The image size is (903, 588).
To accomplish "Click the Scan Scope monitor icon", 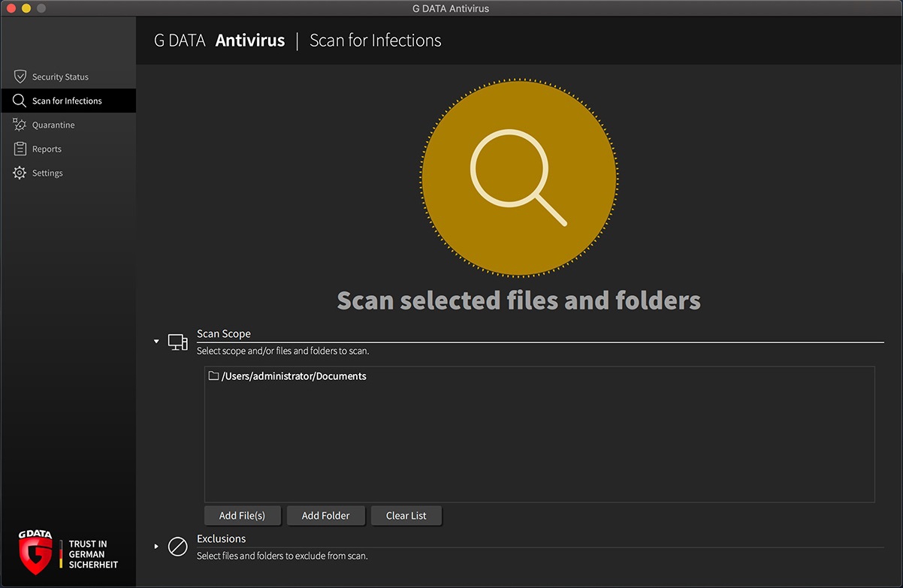I will (x=178, y=342).
